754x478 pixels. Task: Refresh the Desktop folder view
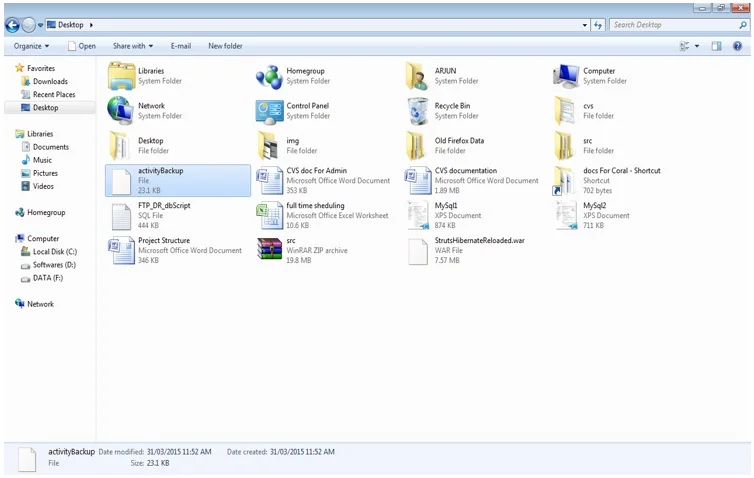point(598,25)
